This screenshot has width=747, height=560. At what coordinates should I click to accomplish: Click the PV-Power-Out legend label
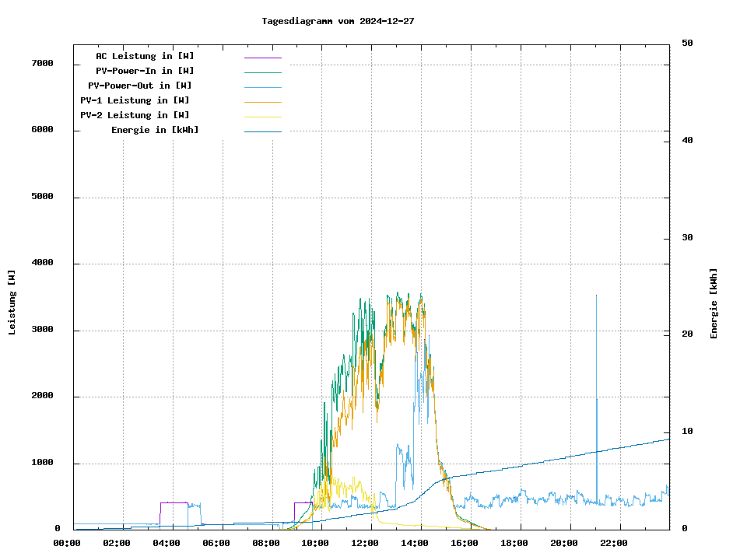(x=140, y=86)
